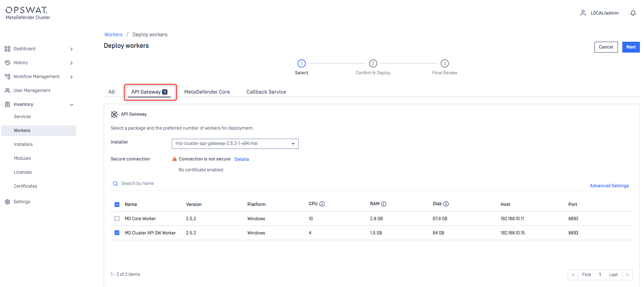
Task: Click the RAM info icon
Action: [x=384, y=204]
